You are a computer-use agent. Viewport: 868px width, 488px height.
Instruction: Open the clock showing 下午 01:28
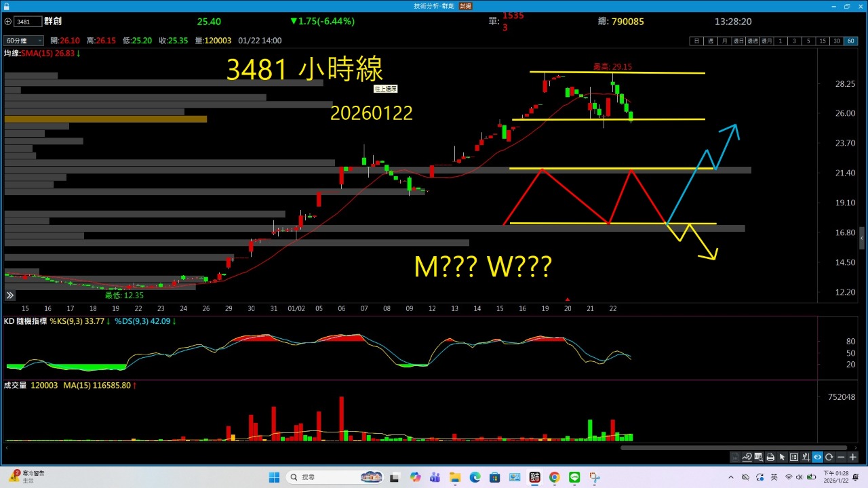836,477
